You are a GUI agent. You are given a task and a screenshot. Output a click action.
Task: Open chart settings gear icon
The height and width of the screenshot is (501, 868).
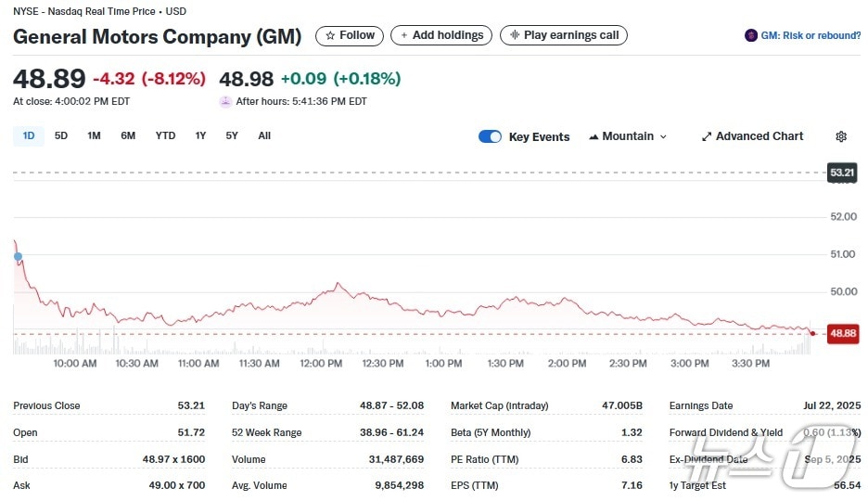840,136
